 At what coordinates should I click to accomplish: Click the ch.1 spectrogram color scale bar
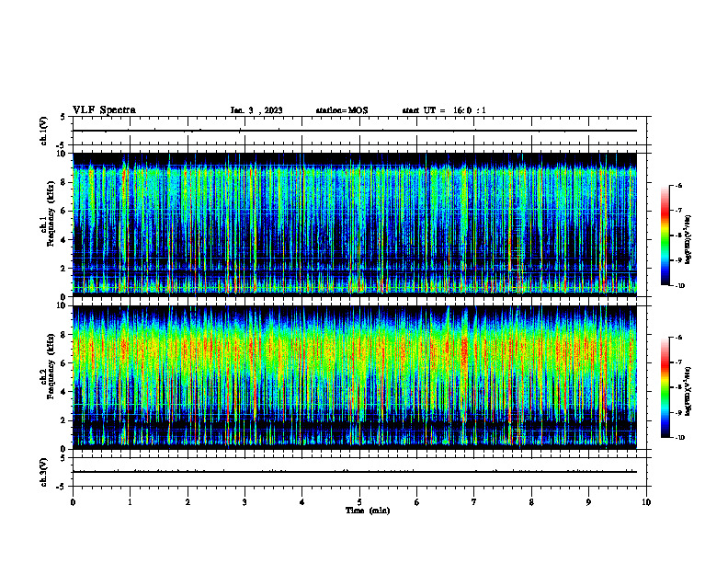tap(665, 236)
